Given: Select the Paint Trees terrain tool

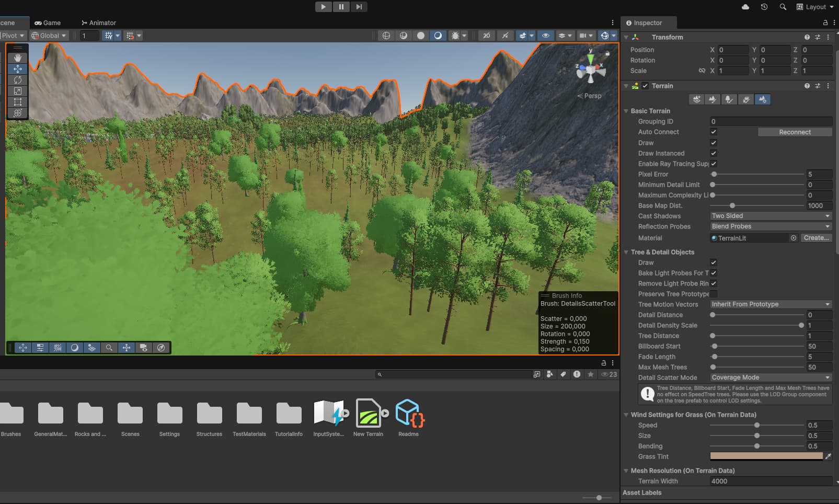Looking at the screenshot, I should tap(729, 99).
